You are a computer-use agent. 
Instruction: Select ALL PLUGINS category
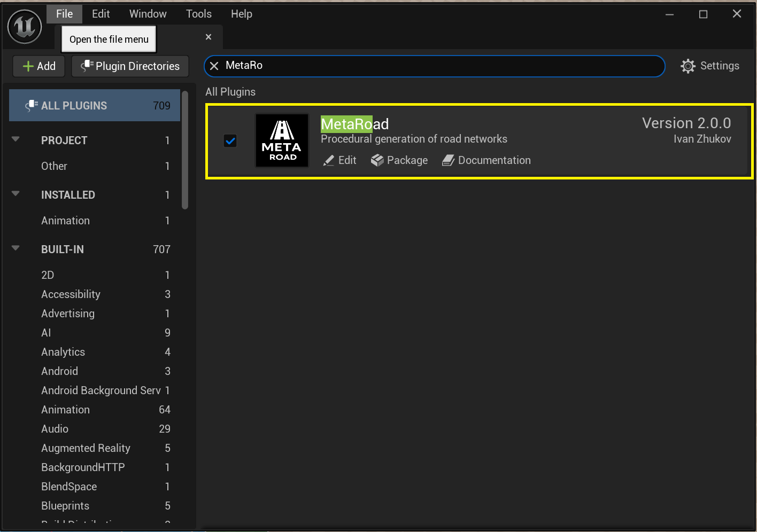pos(95,106)
